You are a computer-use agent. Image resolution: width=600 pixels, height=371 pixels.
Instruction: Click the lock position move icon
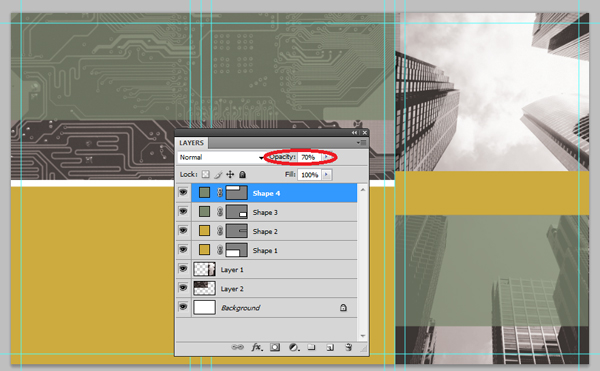click(x=230, y=175)
